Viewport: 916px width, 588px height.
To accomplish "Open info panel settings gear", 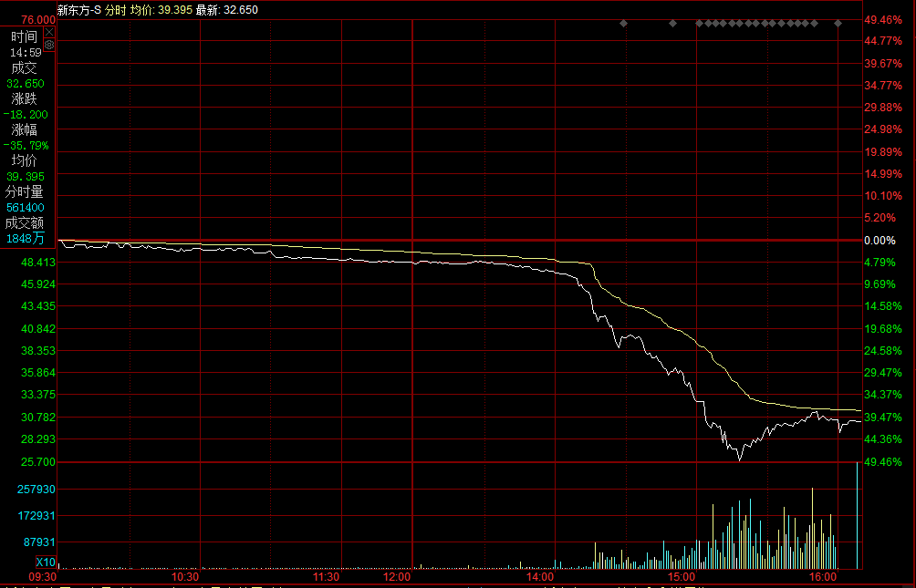I will click(x=49, y=43).
